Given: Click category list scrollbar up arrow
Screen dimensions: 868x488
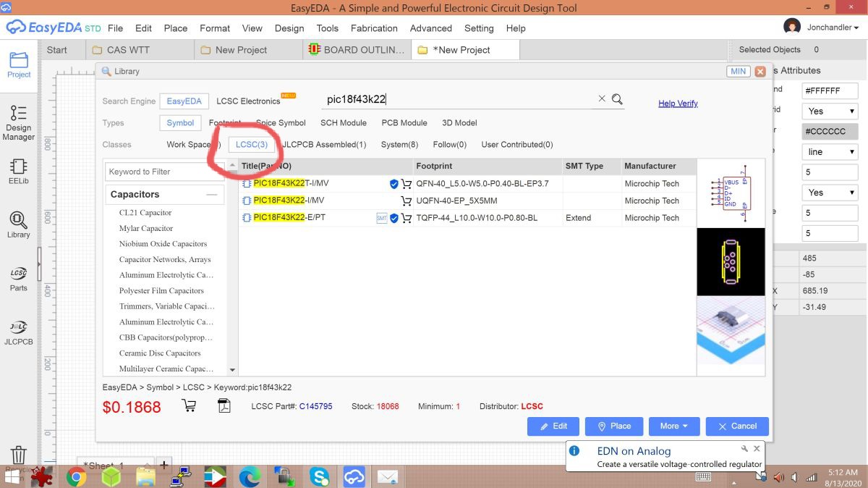Looking at the screenshot, I should [x=232, y=166].
